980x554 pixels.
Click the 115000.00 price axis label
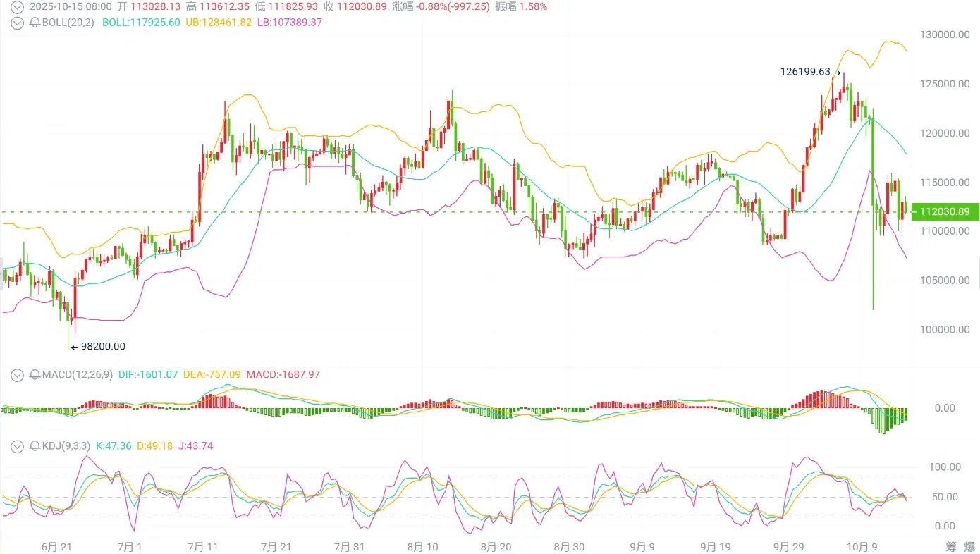click(x=945, y=183)
